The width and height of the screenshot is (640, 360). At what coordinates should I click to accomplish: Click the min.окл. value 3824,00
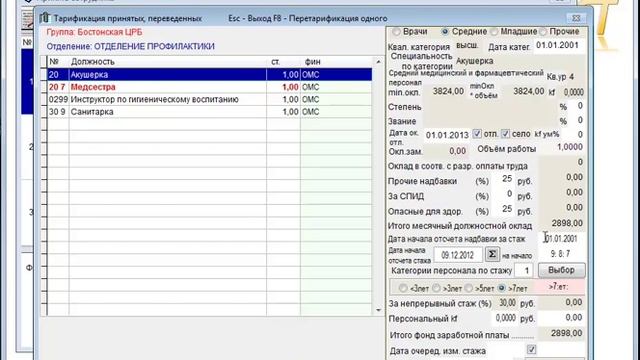[445, 91]
